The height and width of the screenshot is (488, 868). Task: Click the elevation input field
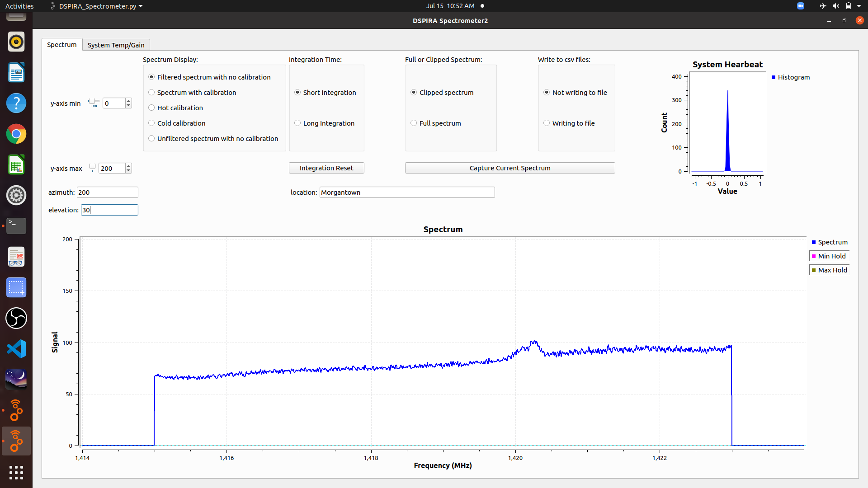point(109,210)
